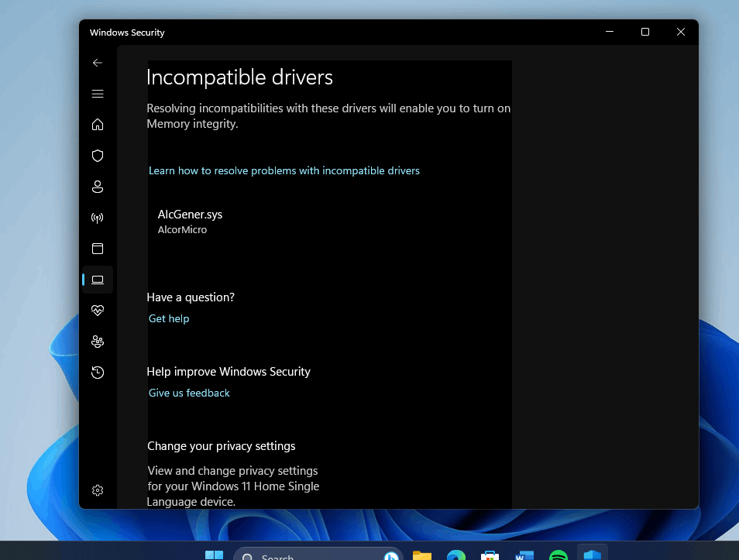Open the hamburger navigation menu
This screenshot has width=739, height=560.
click(98, 94)
